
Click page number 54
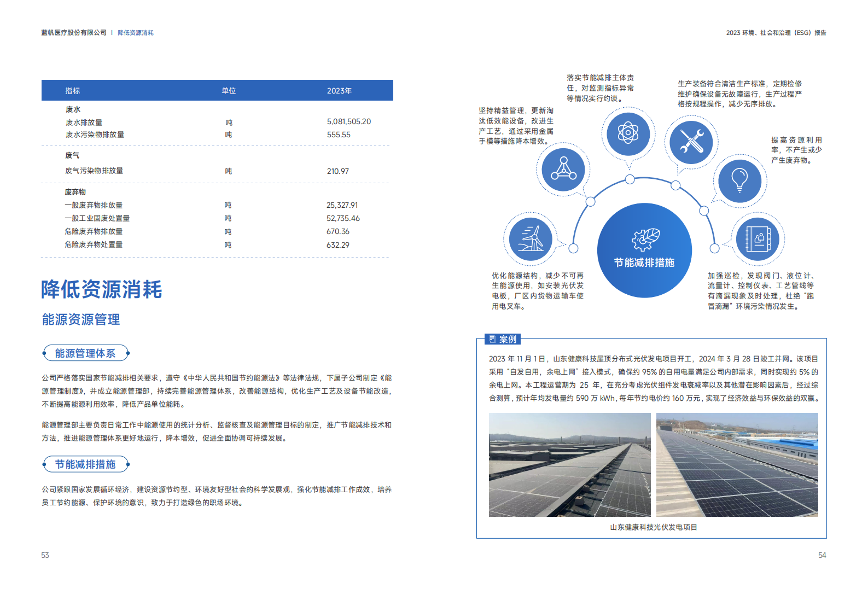pyautogui.click(x=822, y=555)
